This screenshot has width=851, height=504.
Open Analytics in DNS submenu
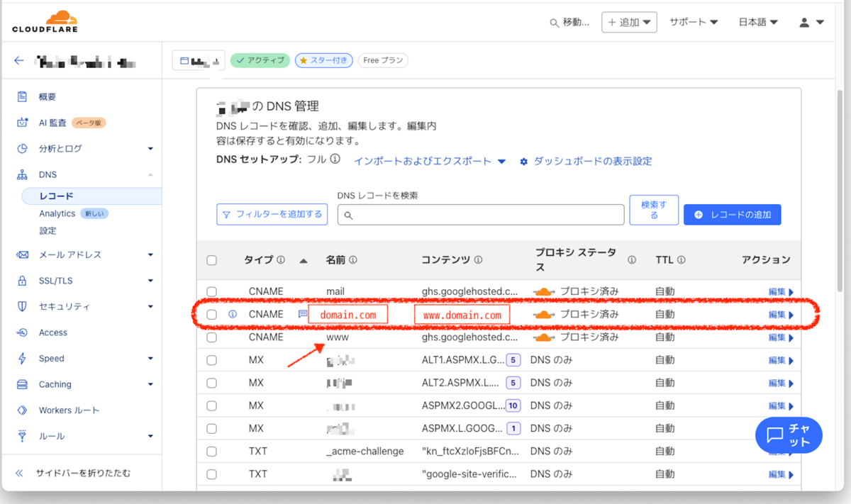[x=57, y=213]
